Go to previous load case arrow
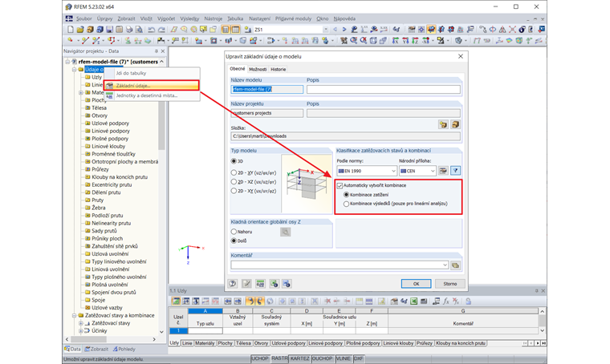Image resolution: width=610 pixels, height=364 pixels. [x=335, y=30]
